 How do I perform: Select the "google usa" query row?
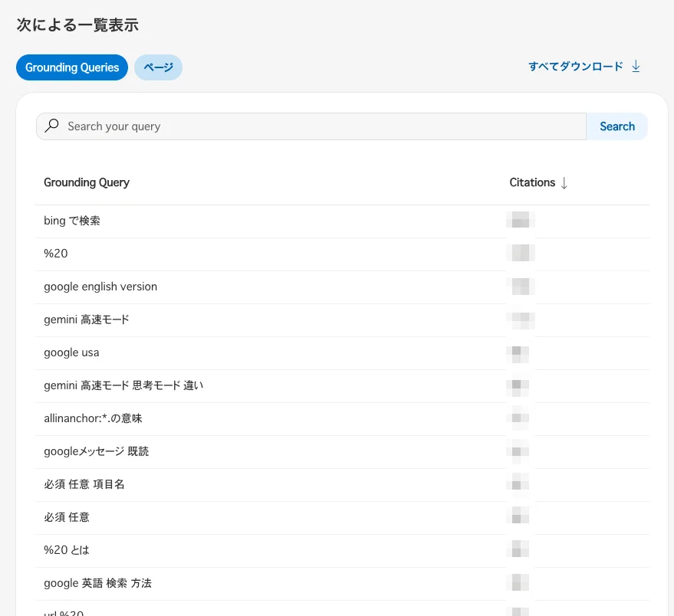tap(71, 352)
